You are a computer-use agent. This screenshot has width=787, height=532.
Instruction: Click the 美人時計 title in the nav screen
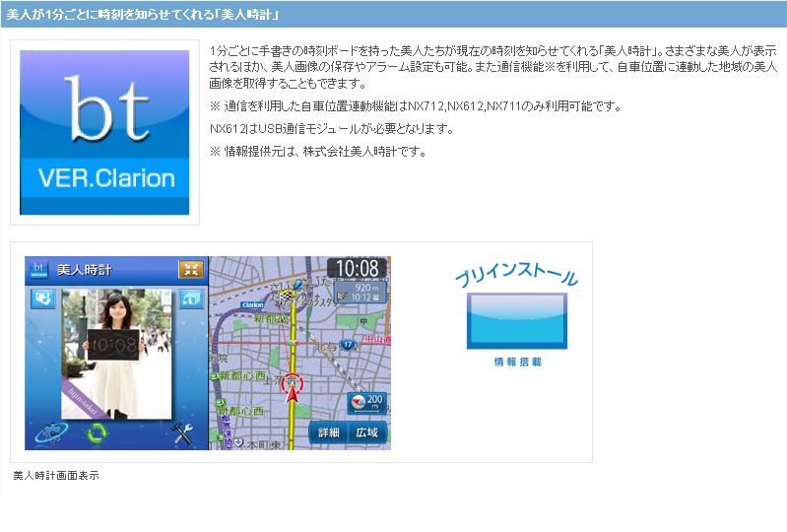(x=84, y=270)
